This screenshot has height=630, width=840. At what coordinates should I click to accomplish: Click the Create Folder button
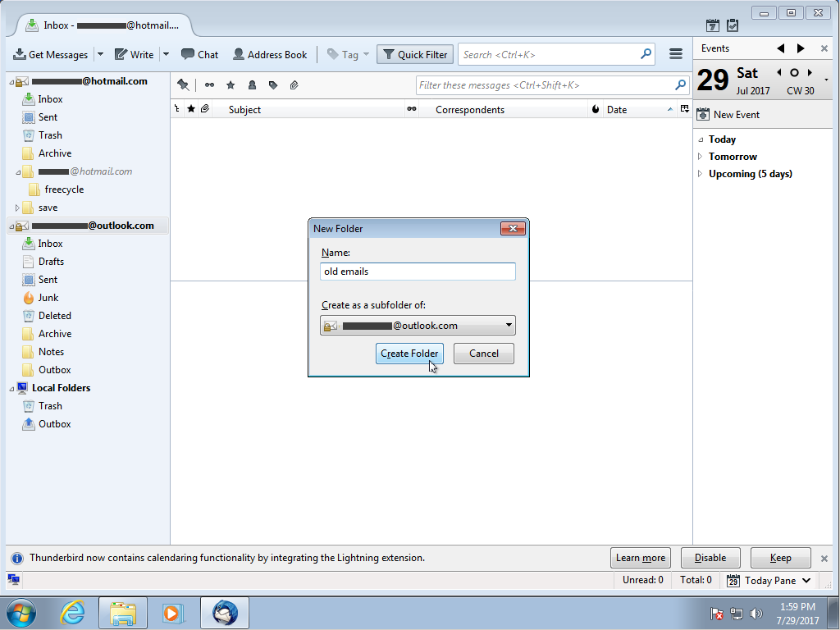(x=409, y=354)
